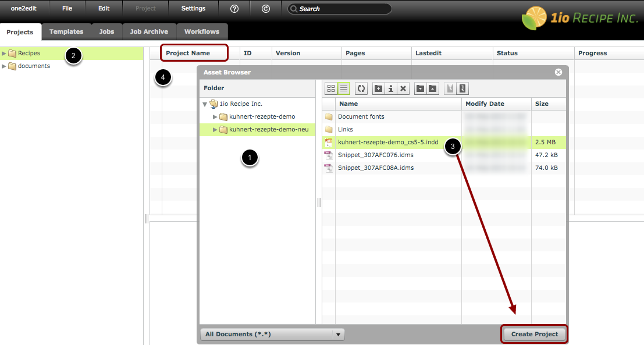Sort files by Modify Date column
Screen dimensions: 644x345
[x=497, y=104]
